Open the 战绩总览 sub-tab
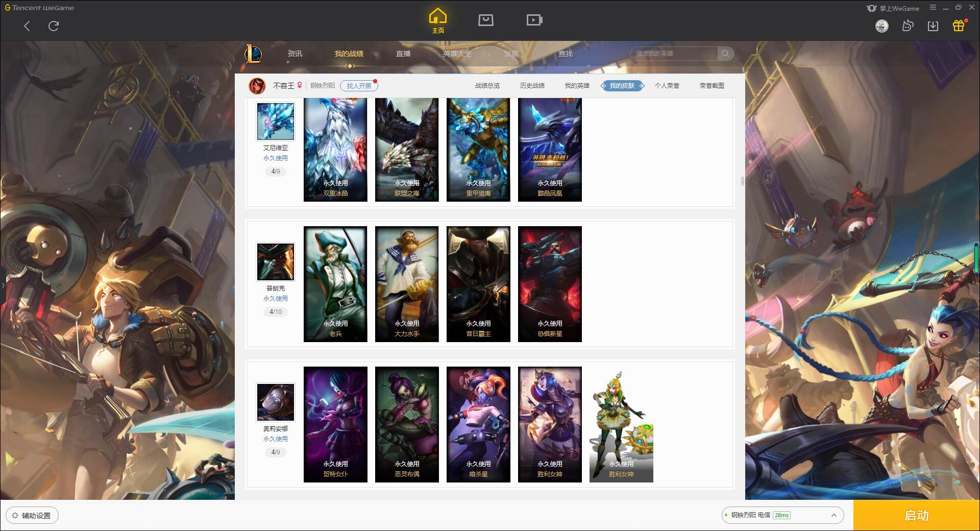The width and height of the screenshot is (980, 531). (487, 86)
